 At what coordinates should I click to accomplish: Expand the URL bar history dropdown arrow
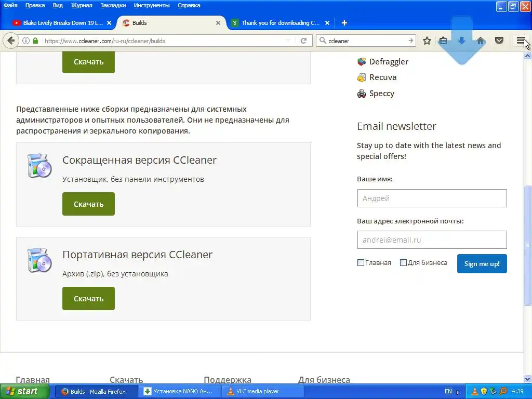[288, 41]
